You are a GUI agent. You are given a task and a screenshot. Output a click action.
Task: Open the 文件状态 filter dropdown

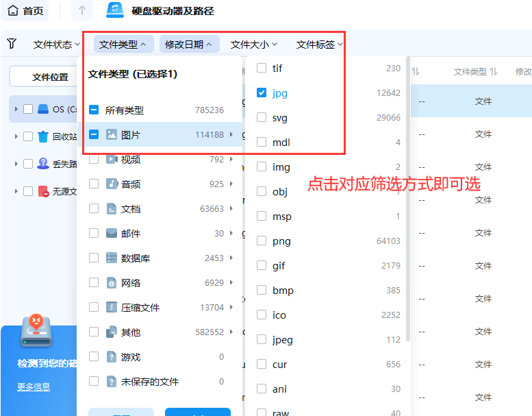coord(56,45)
